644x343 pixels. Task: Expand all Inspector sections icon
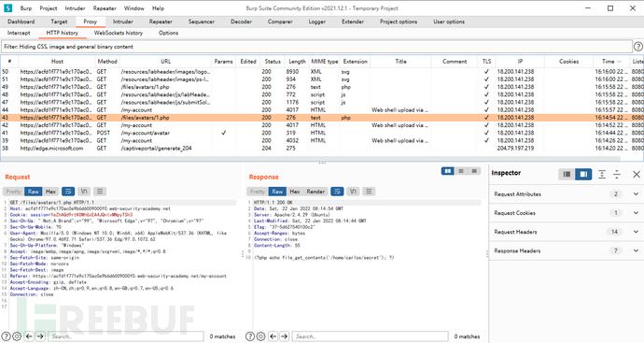coord(602,174)
